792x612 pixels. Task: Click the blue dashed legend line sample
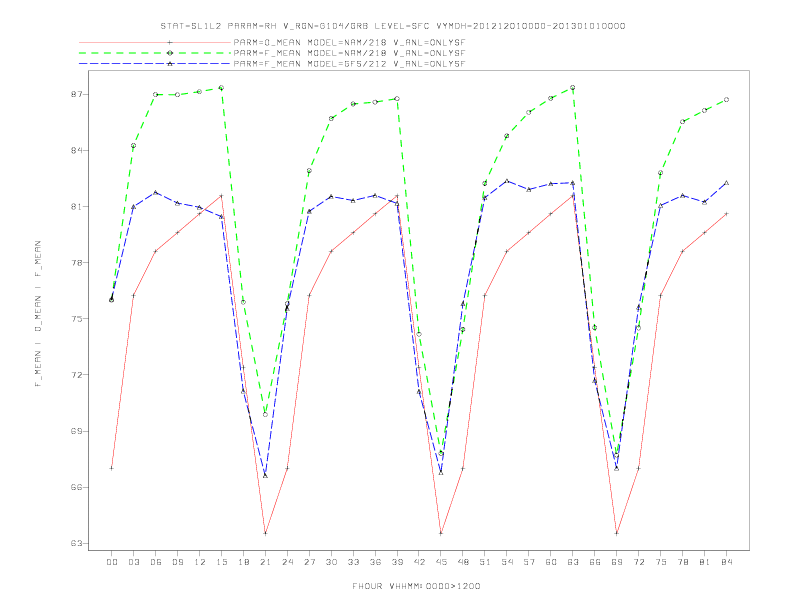pyautogui.click(x=155, y=64)
